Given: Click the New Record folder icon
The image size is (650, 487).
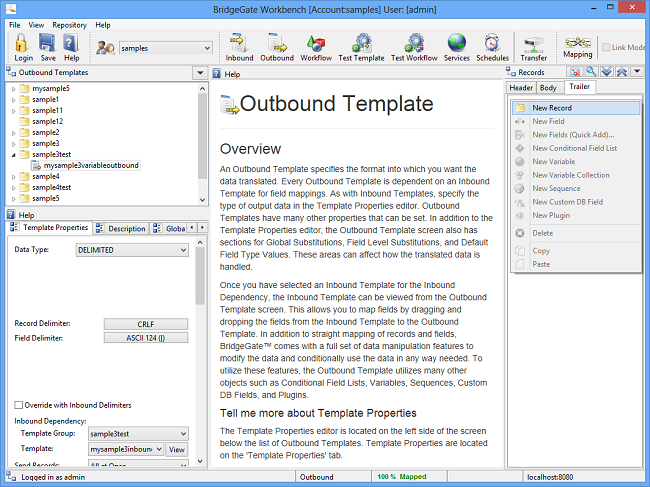Looking at the screenshot, I should click(520, 108).
